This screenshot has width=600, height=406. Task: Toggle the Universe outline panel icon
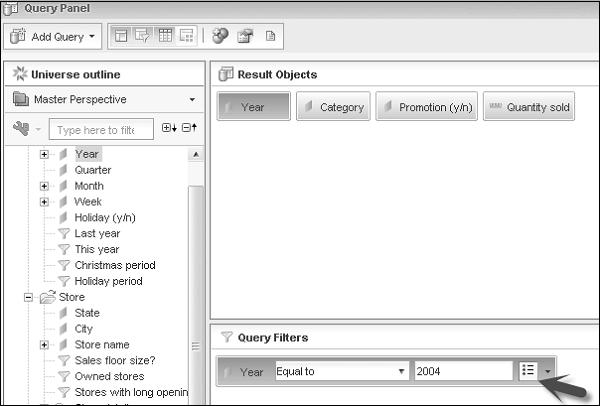121,36
